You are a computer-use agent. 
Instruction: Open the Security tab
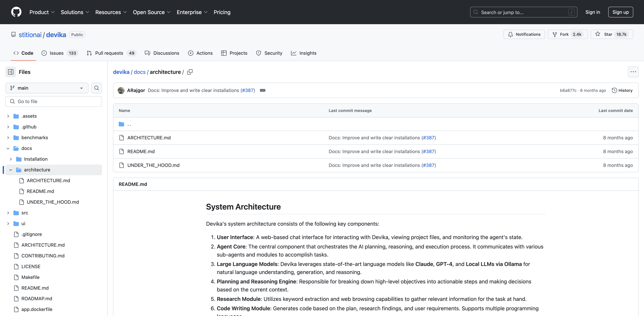pyautogui.click(x=269, y=53)
